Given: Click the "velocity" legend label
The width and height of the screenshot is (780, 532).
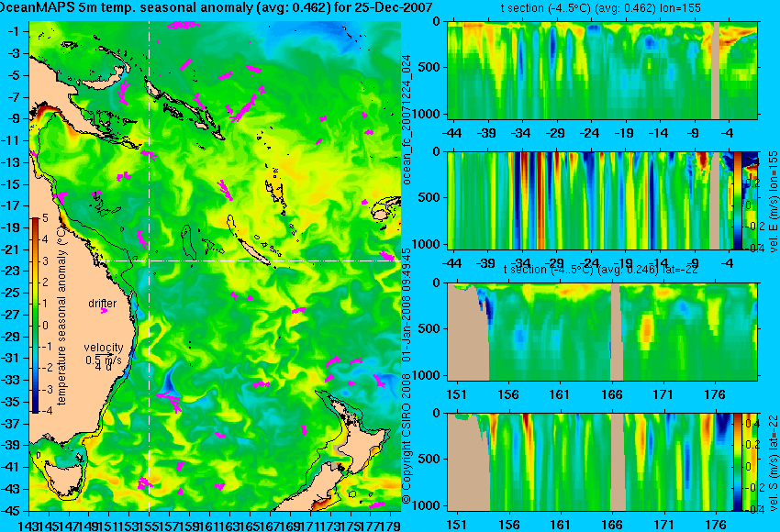Looking at the screenshot, I should (104, 348).
